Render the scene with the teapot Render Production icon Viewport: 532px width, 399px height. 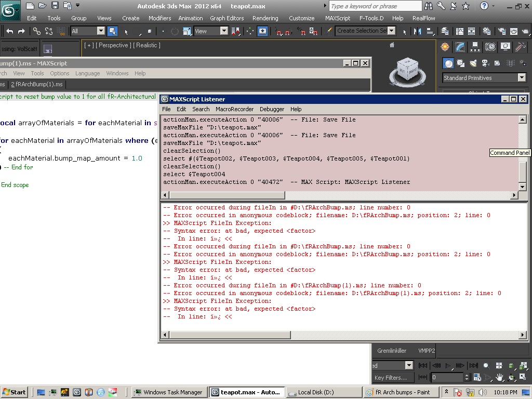527,31
